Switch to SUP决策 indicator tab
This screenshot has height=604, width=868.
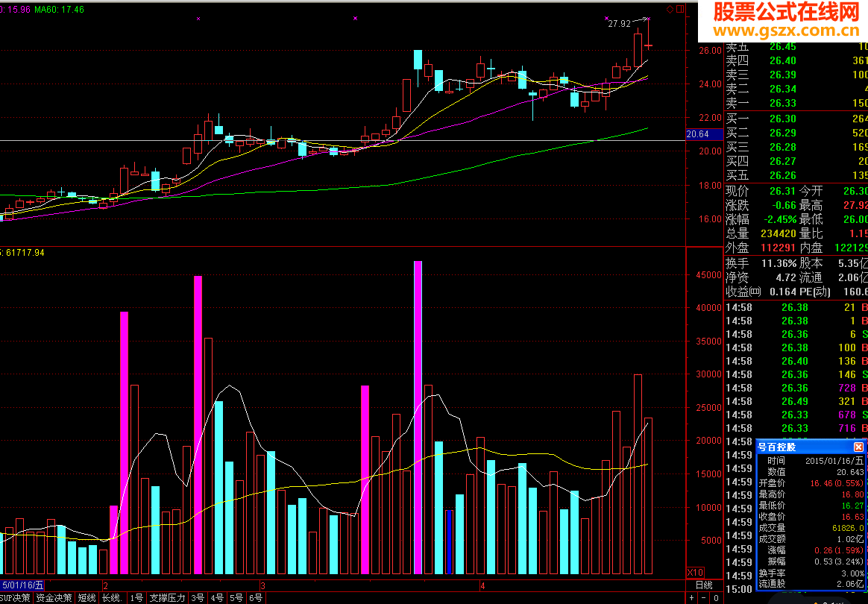[x=16, y=598]
